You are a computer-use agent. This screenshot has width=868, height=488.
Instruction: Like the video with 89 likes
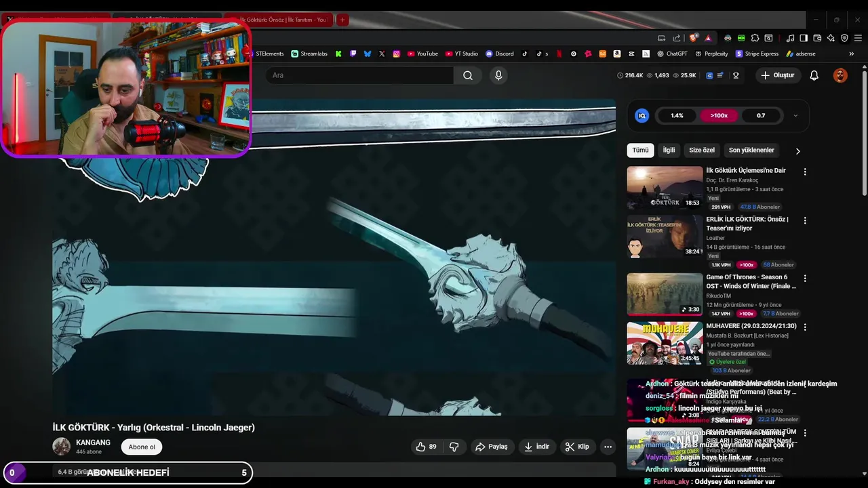click(427, 447)
